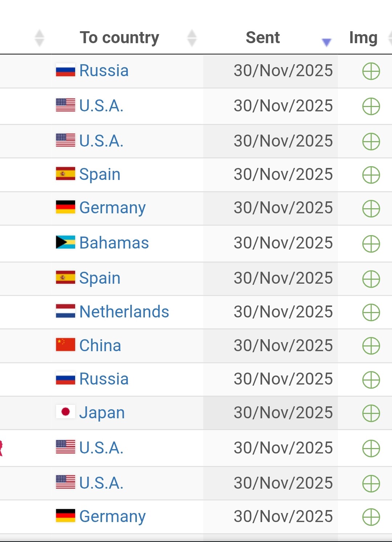
Task: Open the image icon in the Netherlands row
Action: 371,312
